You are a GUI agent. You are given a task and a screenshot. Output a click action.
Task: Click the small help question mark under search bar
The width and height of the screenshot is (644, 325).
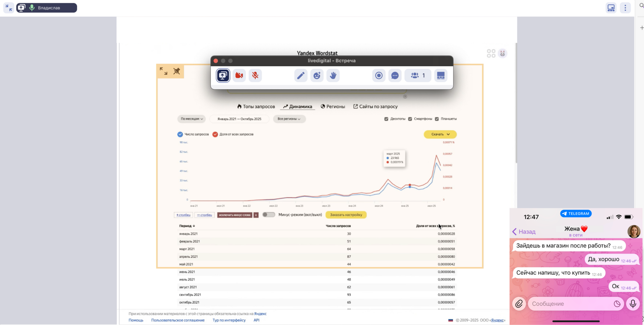click(x=405, y=97)
